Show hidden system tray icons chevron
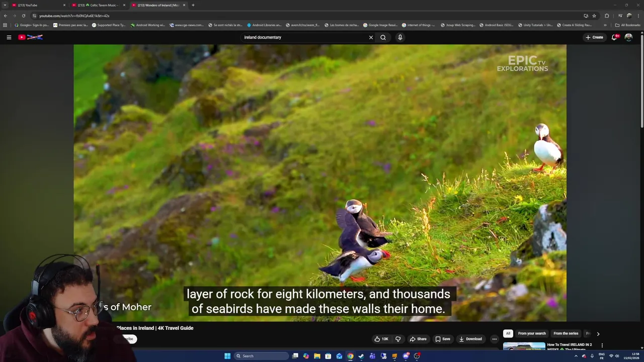This screenshot has width=644, height=362. 576,356
